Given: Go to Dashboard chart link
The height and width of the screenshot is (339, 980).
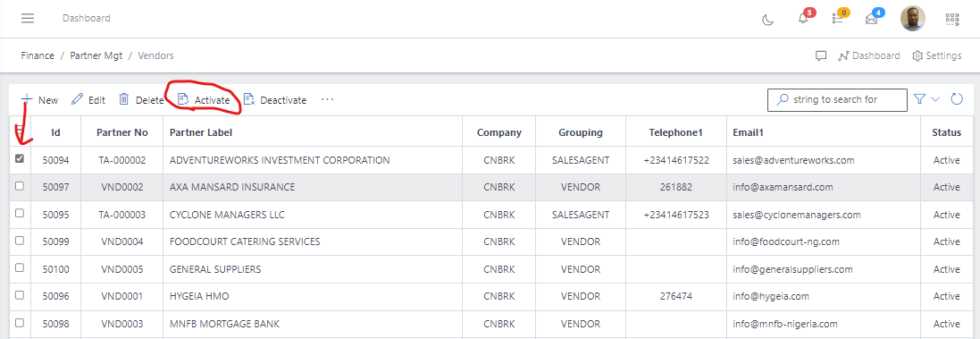Looking at the screenshot, I should coord(869,55).
